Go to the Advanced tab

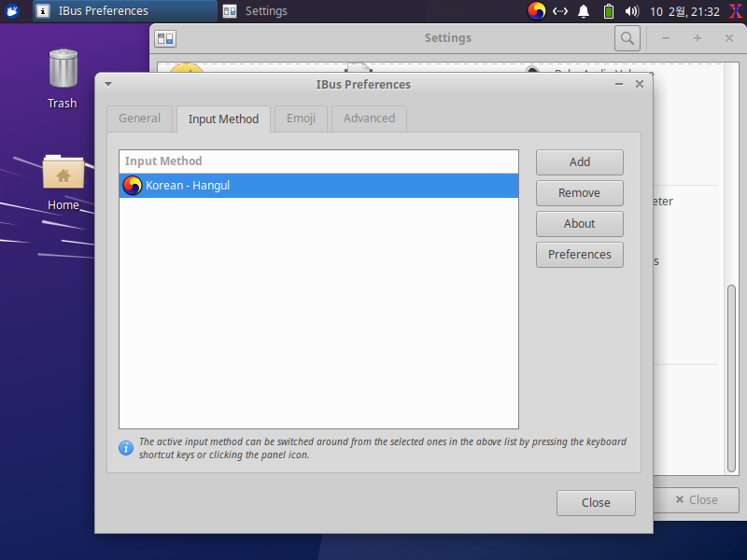369,119
